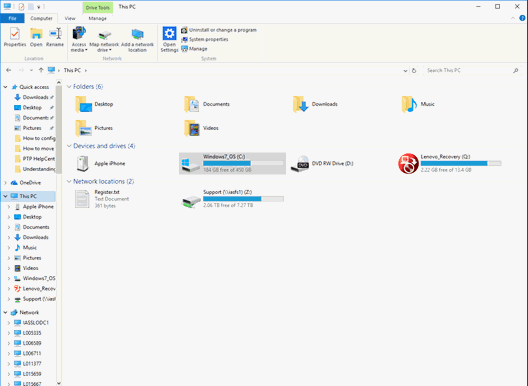Open Properties in the Computer ribbon
This screenshot has height=386, width=528.
[15, 37]
